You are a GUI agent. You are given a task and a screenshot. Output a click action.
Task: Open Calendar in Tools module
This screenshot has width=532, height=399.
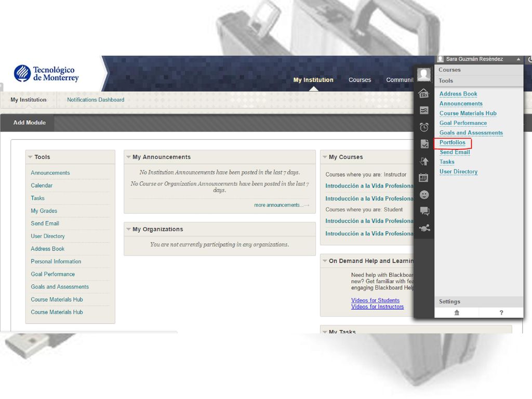tap(42, 185)
